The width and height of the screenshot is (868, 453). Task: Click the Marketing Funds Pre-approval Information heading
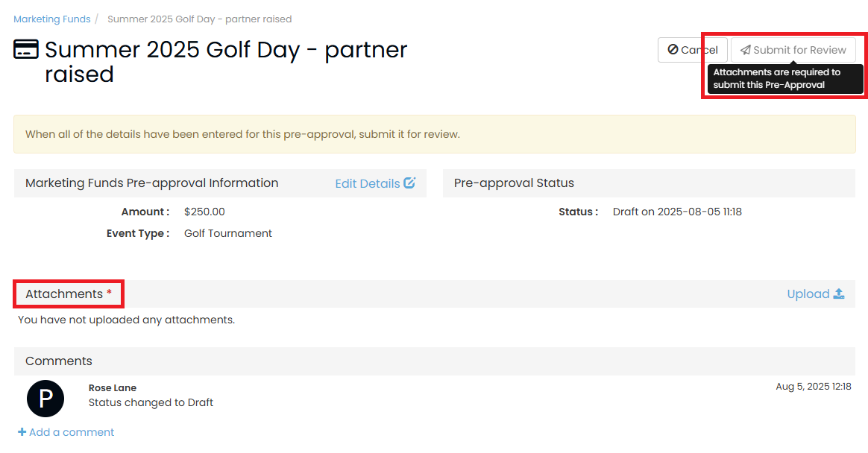(151, 183)
